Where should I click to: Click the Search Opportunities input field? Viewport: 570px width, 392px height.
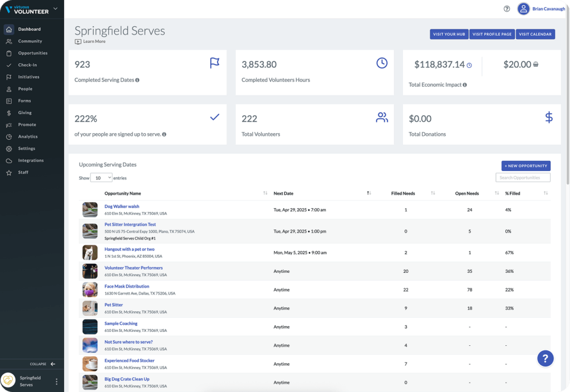point(523,178)
